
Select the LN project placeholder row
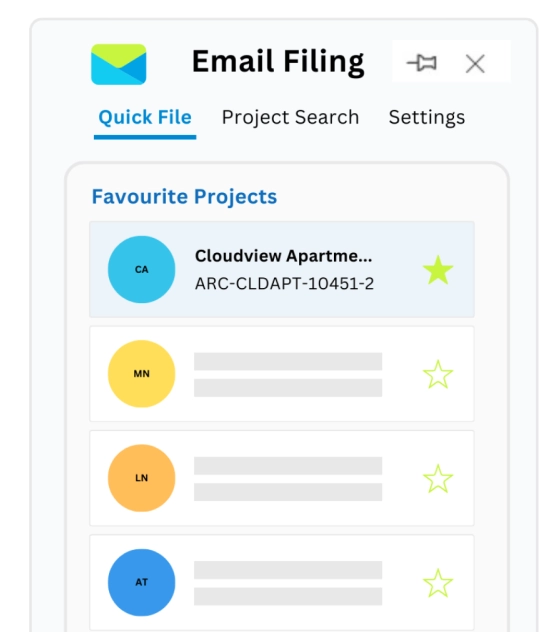click(x=282, y=478)
